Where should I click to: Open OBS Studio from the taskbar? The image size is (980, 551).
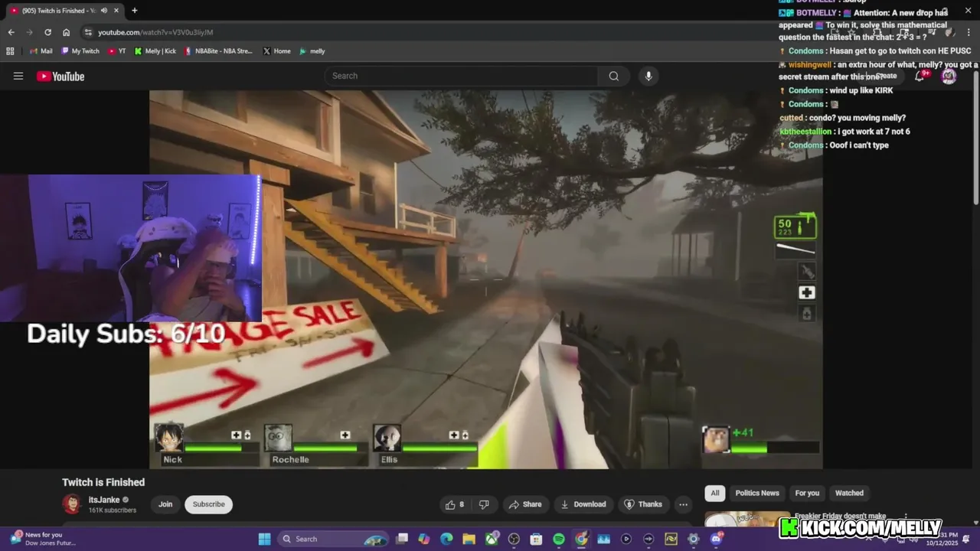point(514,539)
